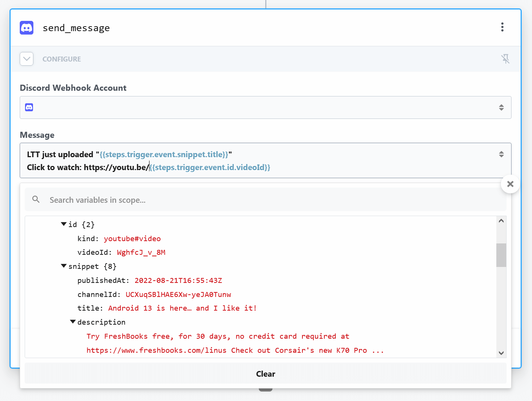Collapse the Configure section chevron

[27, 59]
